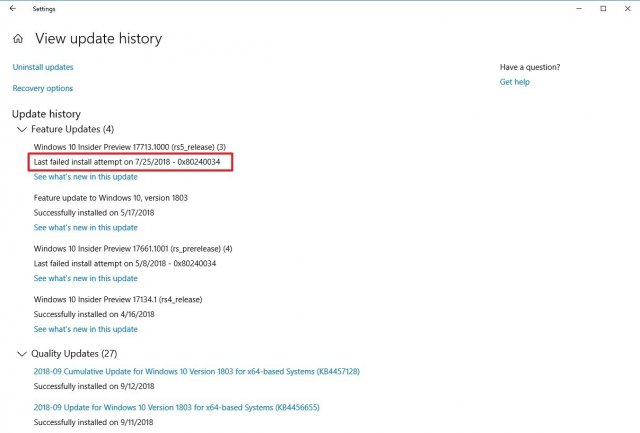This screenshot has height=433, width=640.
Task: Click the 'Update history' heading
Action: pyautogui.click(x=46, y=114)
